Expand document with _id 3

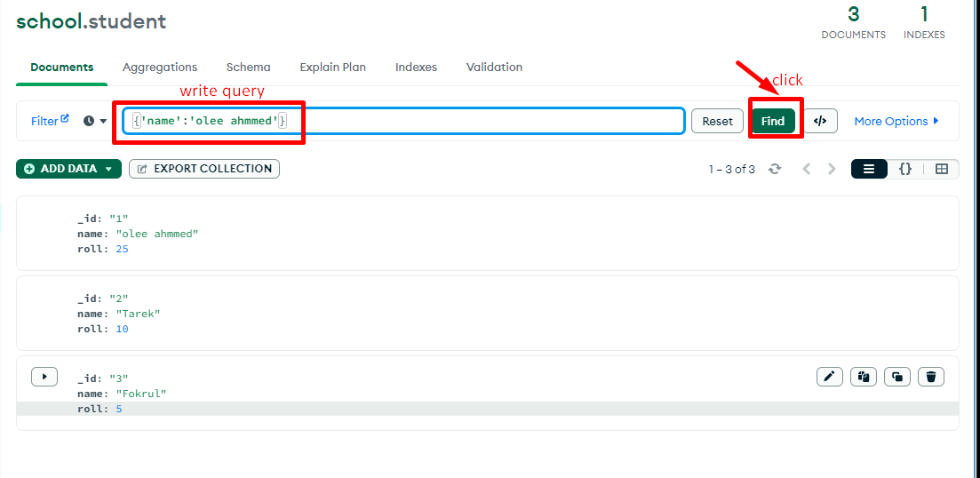tap(44, 377)
